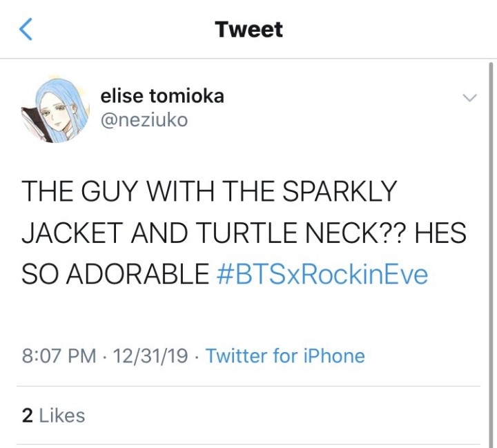497x448 pixels.
Task: Open elise tomioka's profile picture
Action: [57, 107]
